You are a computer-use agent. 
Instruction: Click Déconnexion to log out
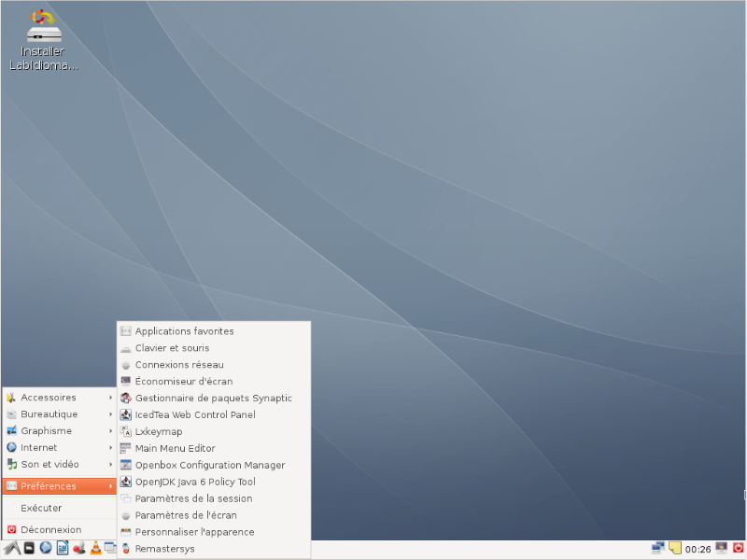pyautogui.click(x=50, y=530)
